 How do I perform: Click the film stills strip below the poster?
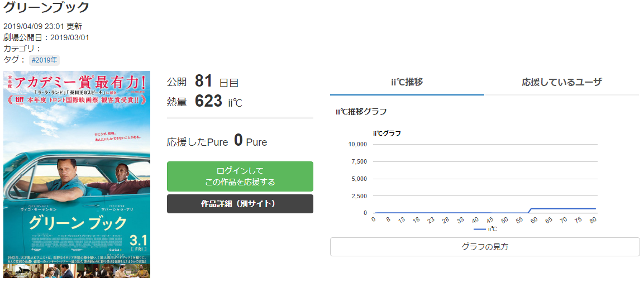click(x=77, y=271)
